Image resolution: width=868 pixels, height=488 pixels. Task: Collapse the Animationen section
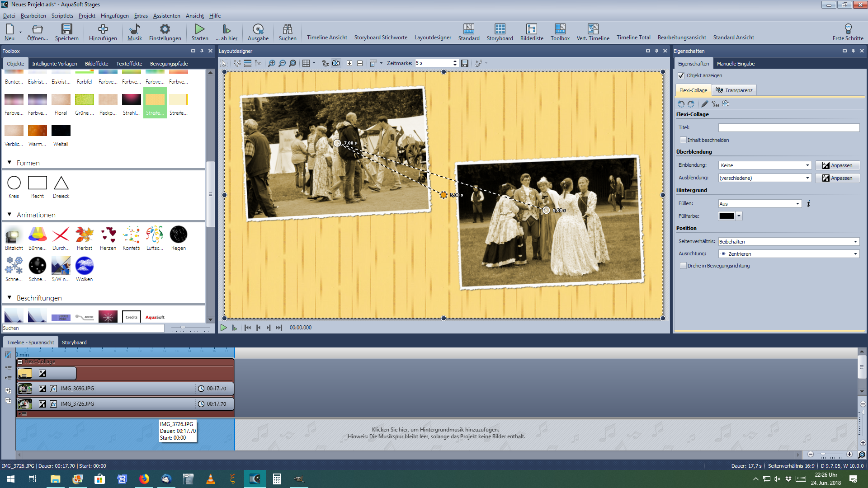tap(9, 215)
